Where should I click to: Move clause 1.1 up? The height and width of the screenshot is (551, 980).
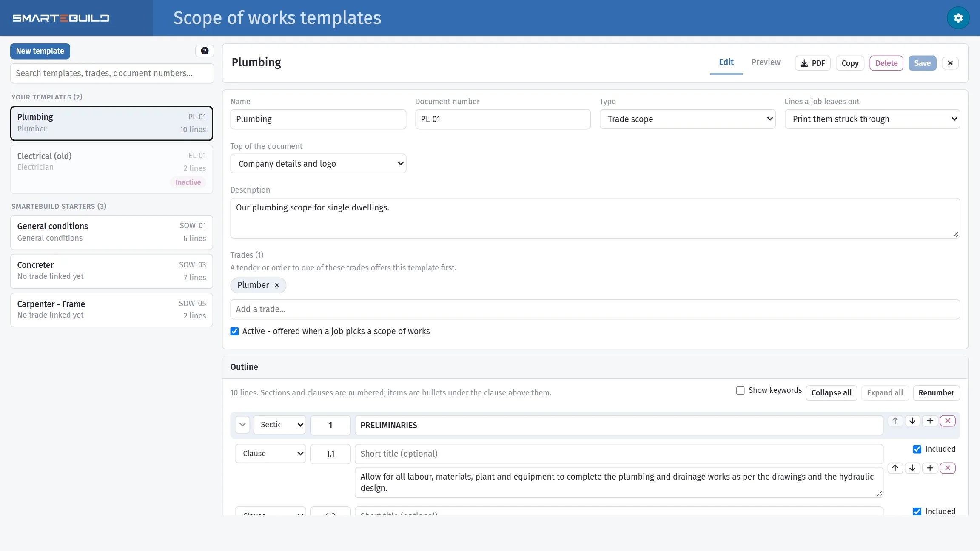(895, 468)
